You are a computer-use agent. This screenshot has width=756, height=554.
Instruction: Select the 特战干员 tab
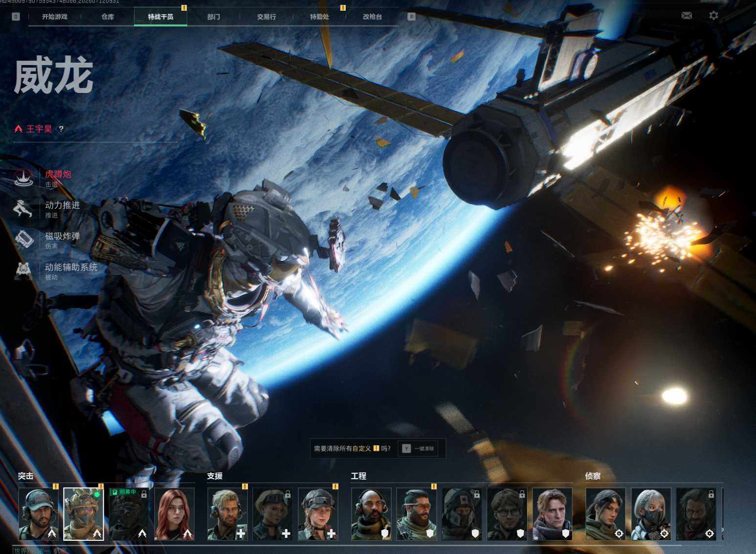point(160,17)
